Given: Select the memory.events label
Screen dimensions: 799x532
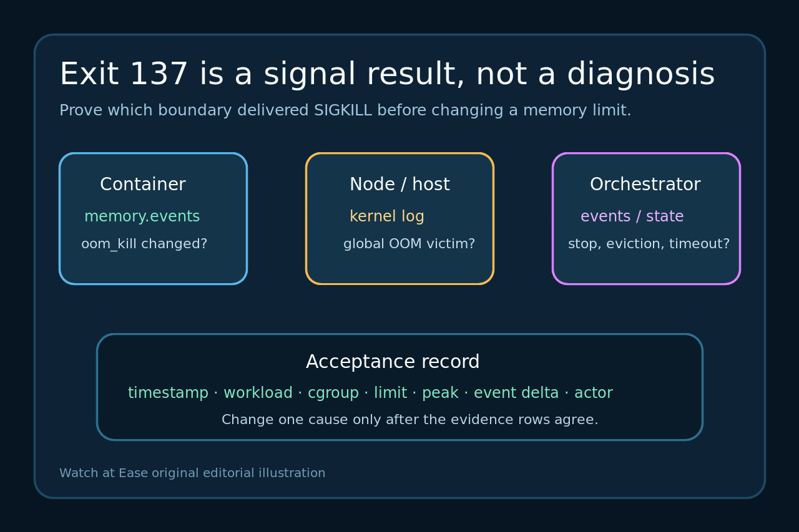Looking at the screenshot, I should (x=142, y=216).
